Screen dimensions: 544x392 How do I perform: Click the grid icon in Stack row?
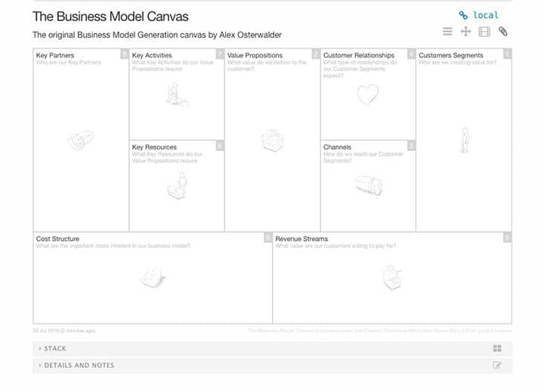point(497,348)
